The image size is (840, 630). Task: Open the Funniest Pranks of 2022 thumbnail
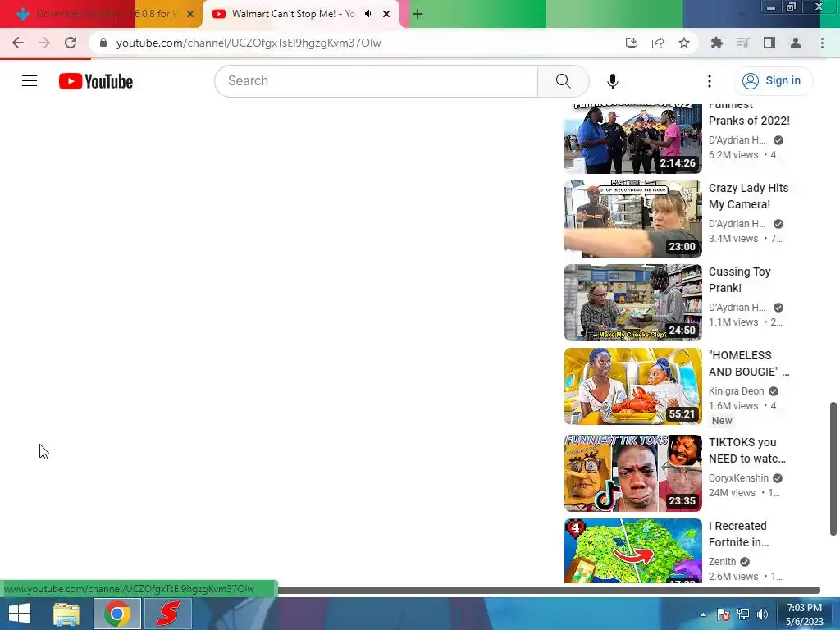632,138
